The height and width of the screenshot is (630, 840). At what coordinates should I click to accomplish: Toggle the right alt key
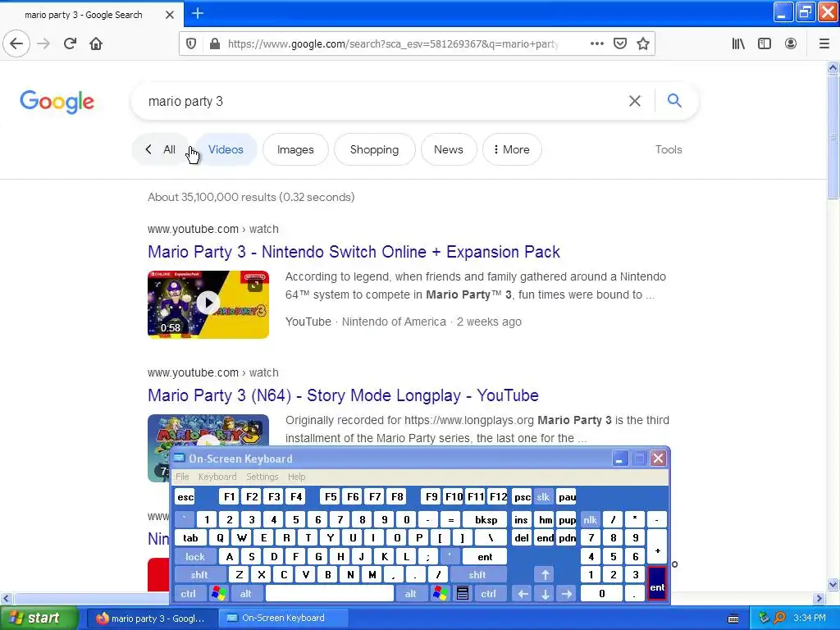point(410,594)
